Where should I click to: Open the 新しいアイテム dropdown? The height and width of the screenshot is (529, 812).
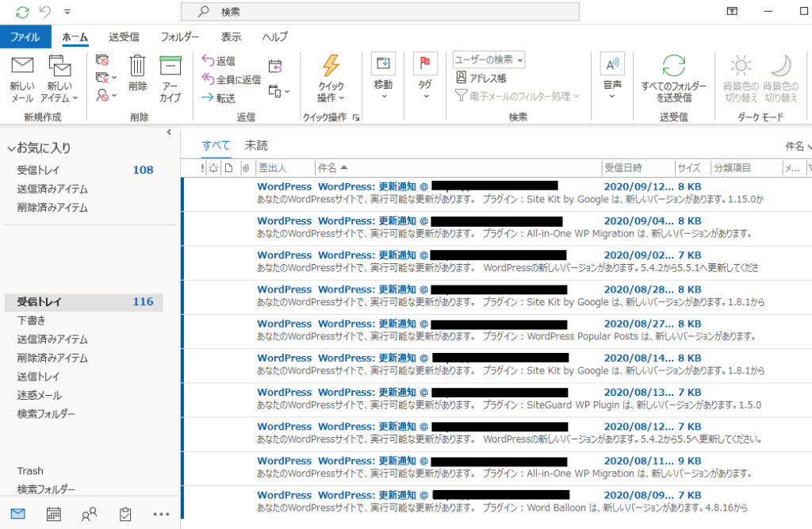point(59,79)
